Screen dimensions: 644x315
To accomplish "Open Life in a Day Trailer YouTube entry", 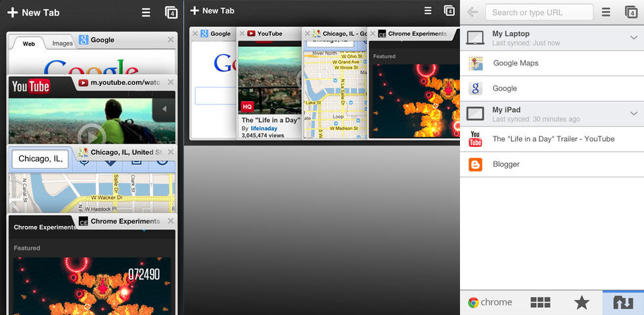I will [552, 139].
